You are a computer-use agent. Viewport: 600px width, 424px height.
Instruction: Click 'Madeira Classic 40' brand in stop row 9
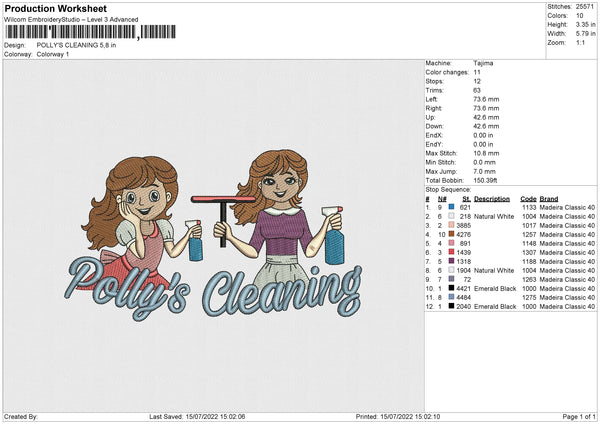tap(567, 279)
